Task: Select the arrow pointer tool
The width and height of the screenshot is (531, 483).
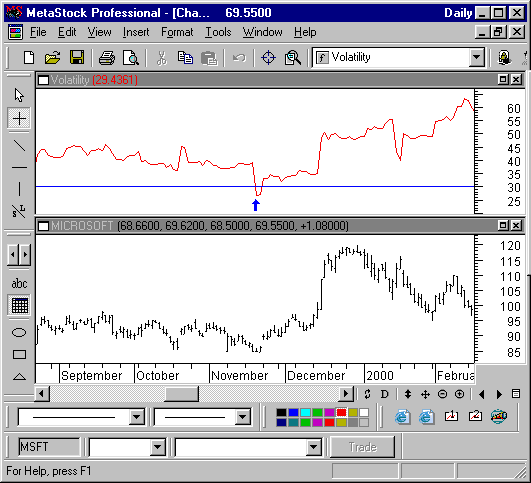Action: [19, 95]
